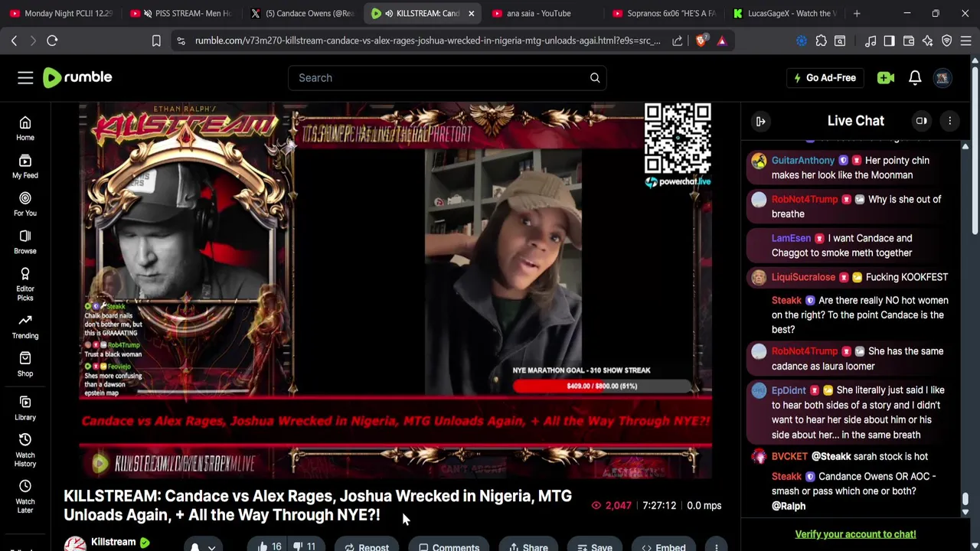The height and width of the screenshot is (551, 980).
Task: Save the video with Save button
Action: click(595, 546)
